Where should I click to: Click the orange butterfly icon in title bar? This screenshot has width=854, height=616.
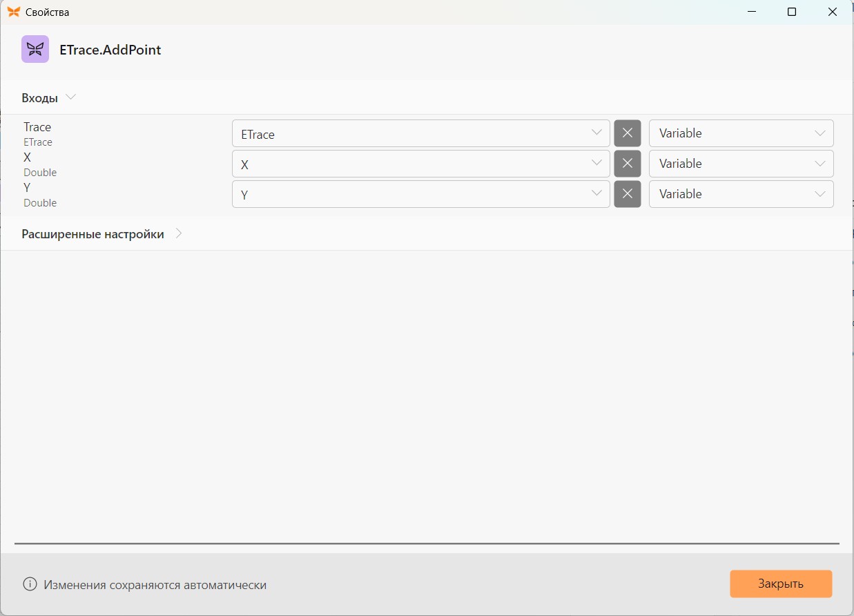coord(13,12)
